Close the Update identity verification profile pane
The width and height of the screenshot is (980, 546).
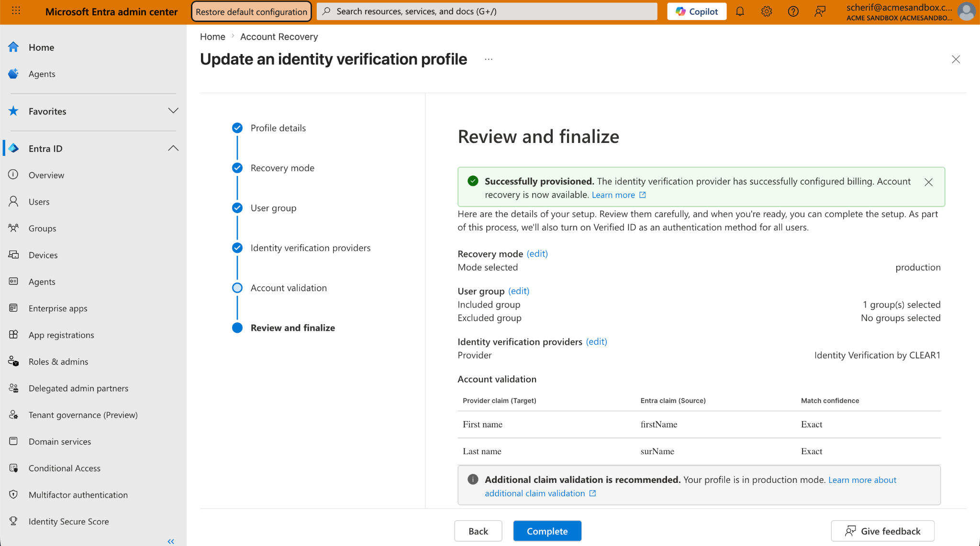pos(956,59)
